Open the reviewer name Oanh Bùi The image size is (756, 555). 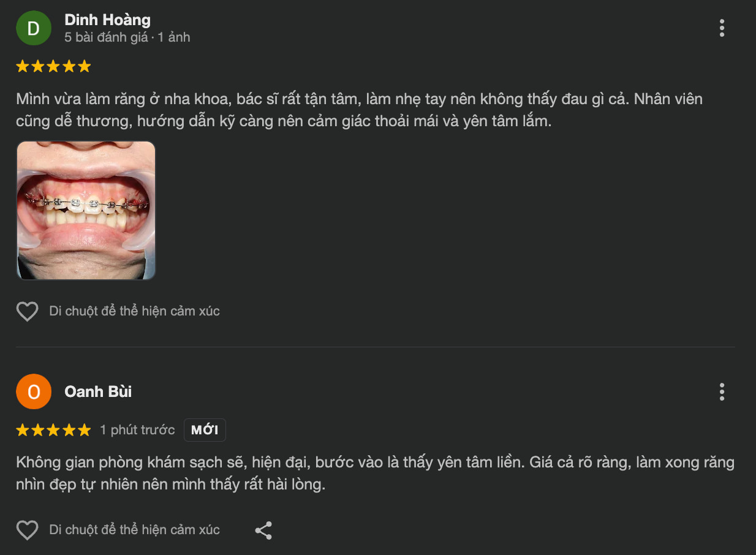pos(97,391)
